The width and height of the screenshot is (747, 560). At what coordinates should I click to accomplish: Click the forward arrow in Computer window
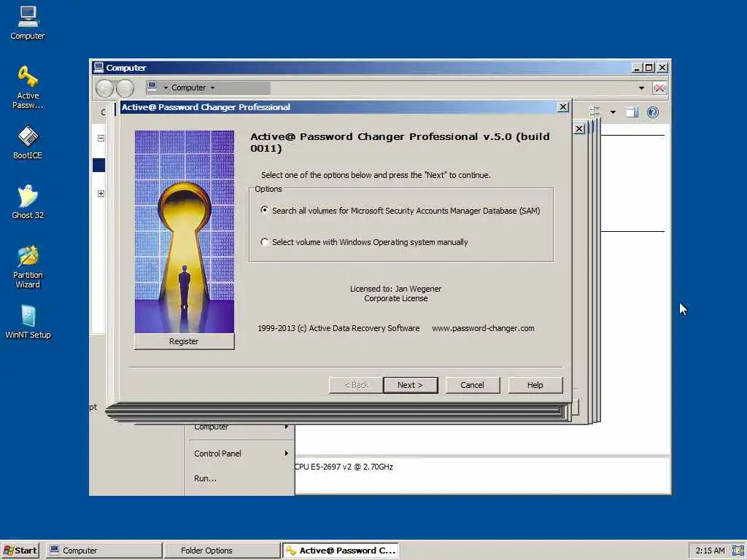pos(125,88)
